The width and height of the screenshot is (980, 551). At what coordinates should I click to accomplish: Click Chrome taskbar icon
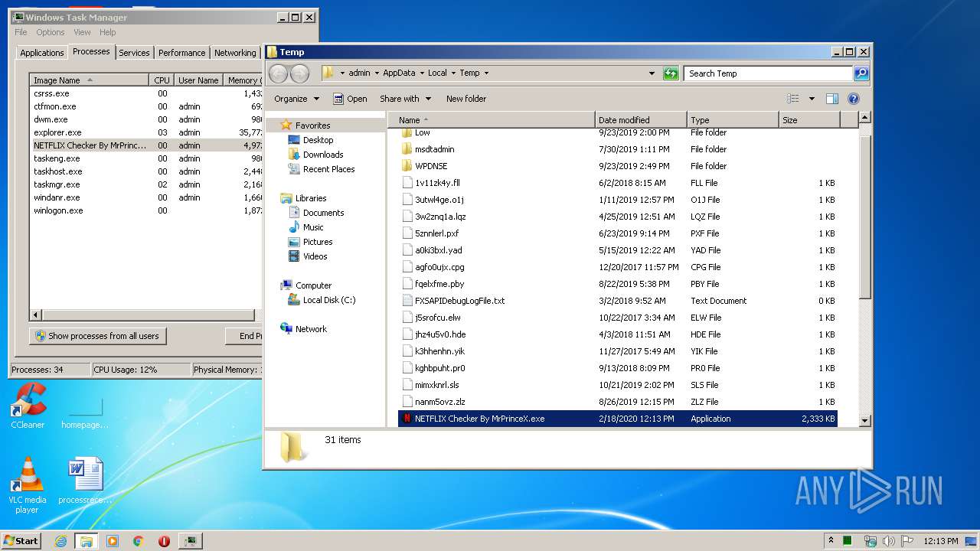click(x=138, y=541)
